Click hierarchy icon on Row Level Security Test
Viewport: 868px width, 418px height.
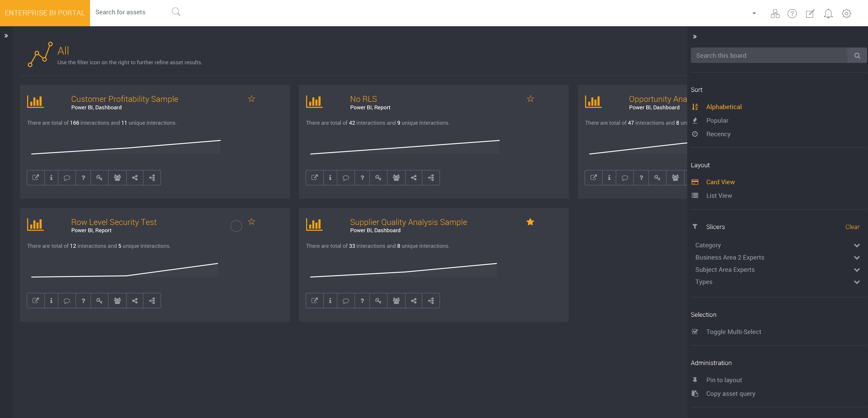152,300
